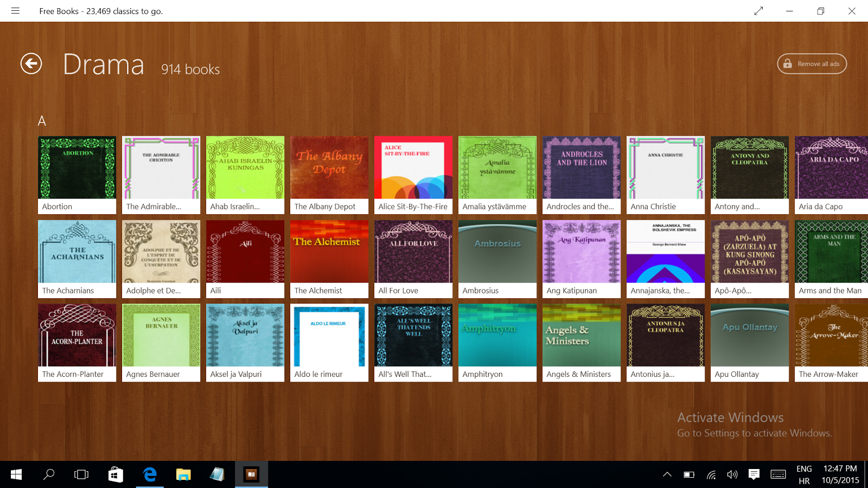Select the Angels & Ministers book
The height and width of the screenshot is (488, 868).
pos(582,342)
